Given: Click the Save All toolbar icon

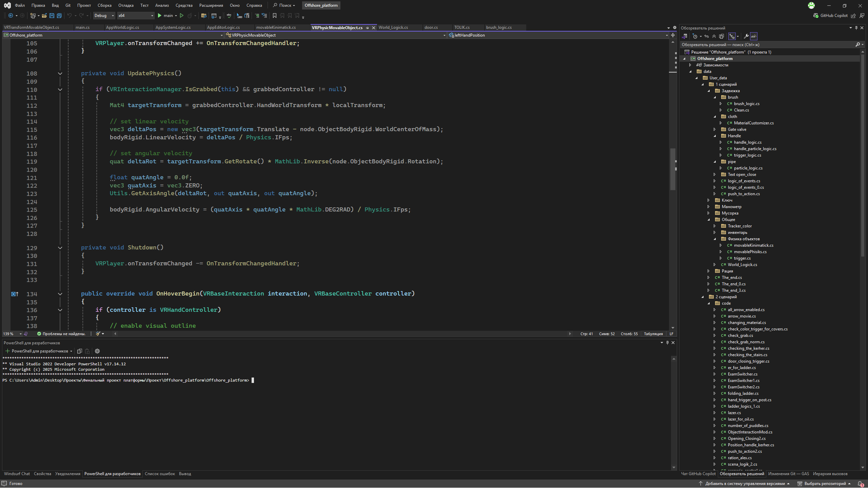Looking at the screenshot, I should coord(59,16).
